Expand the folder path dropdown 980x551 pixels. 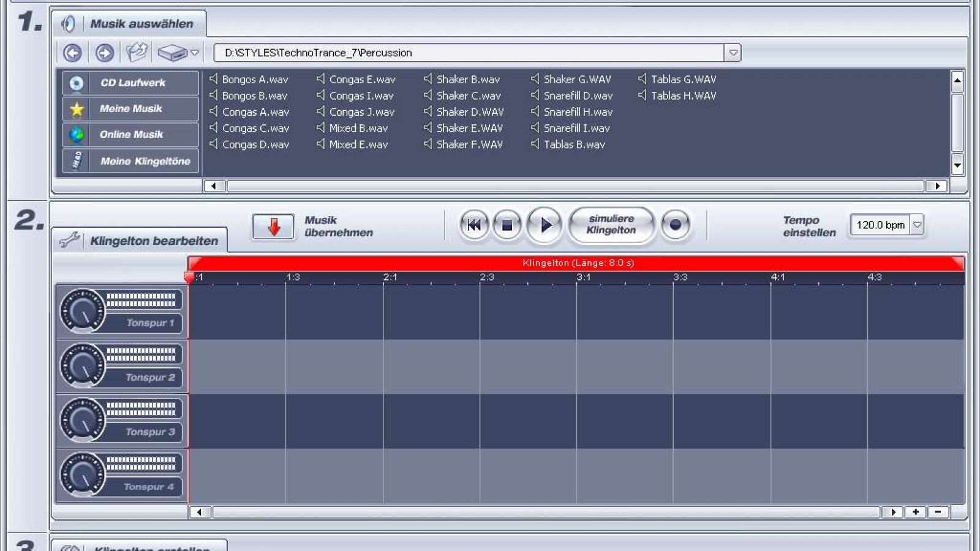point(733,53)
